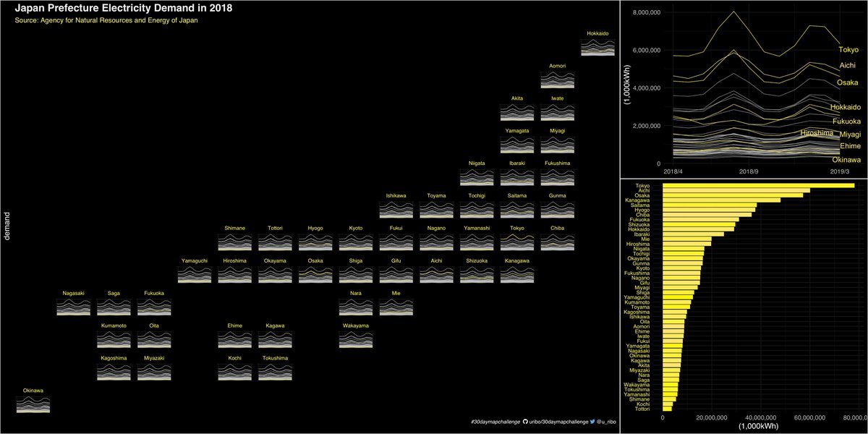Click the Niigata small chart tile

pos(476,177)
